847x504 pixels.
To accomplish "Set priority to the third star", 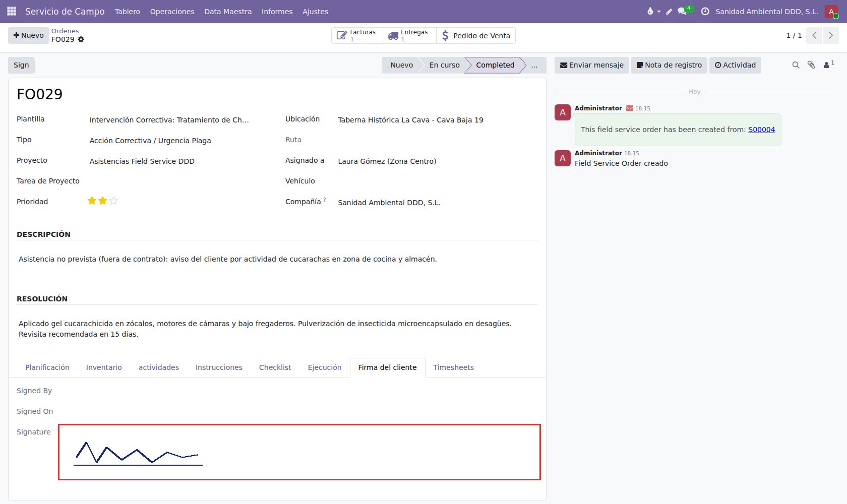I will [x=113, y=201].
